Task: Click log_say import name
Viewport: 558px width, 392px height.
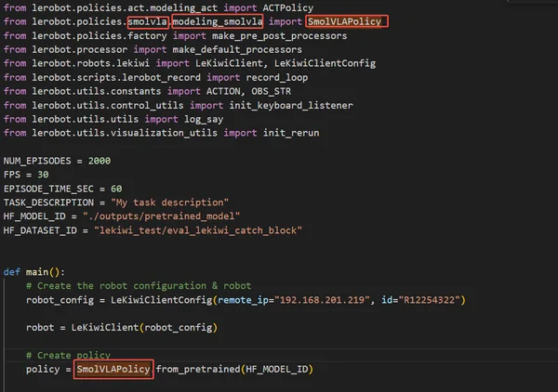Action: point(204,120)
